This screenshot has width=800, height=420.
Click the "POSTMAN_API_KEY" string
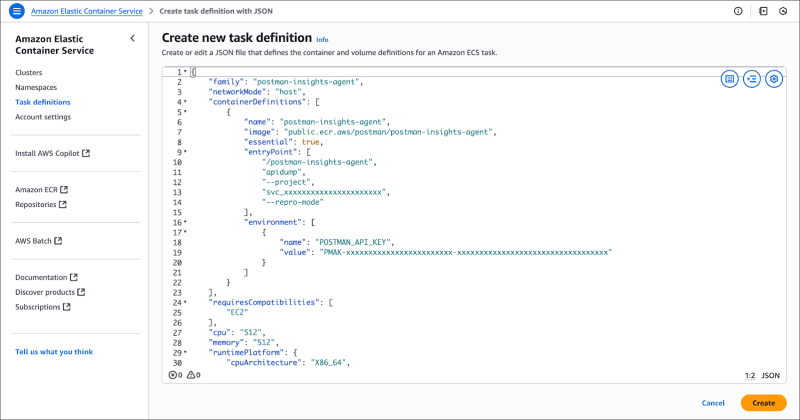click(x=354, y=242)
